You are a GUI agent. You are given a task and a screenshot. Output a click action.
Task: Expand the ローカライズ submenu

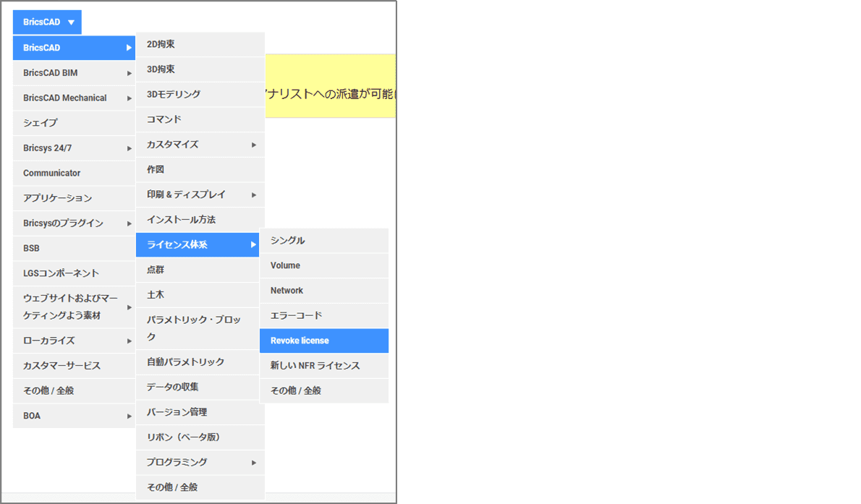coord(72,340)
